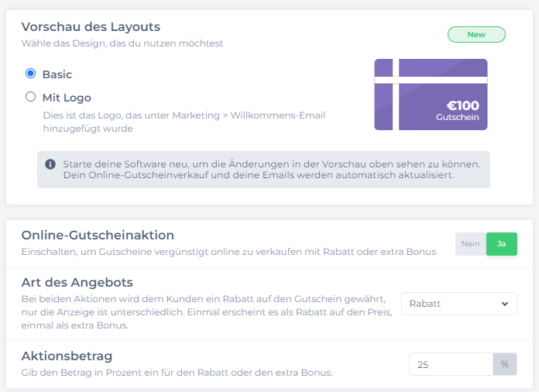
Task: Click the green New badge
Action: coord(476,34)
